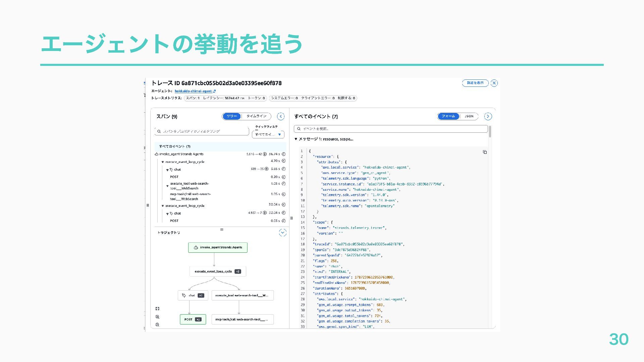This screenshot has width=644, height=362.
Task: Click mcp tools/call trajectory node
Action: click(x=243, y=319)
